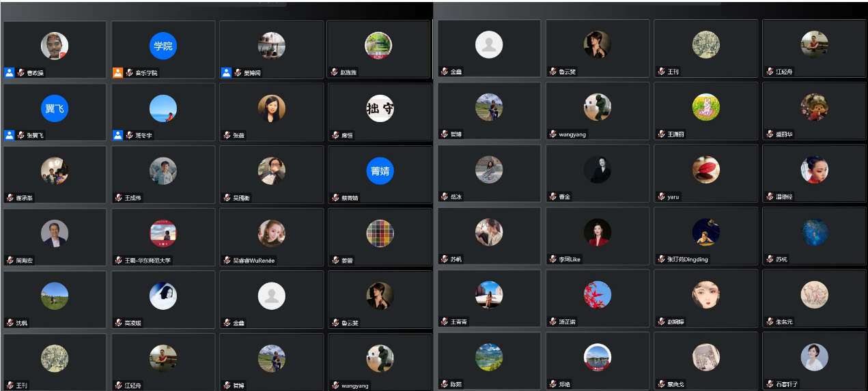Image resolution: width=868 pixels, height=391 pixels.
Task: Click the participant name 郑艳
Action: [564, 384]
